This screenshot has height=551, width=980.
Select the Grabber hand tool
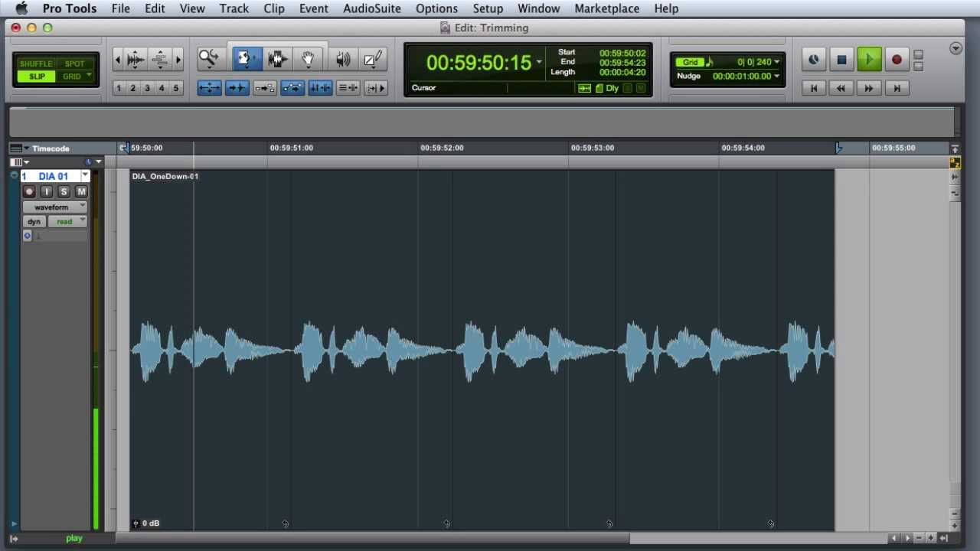click(x=308, y=59)
